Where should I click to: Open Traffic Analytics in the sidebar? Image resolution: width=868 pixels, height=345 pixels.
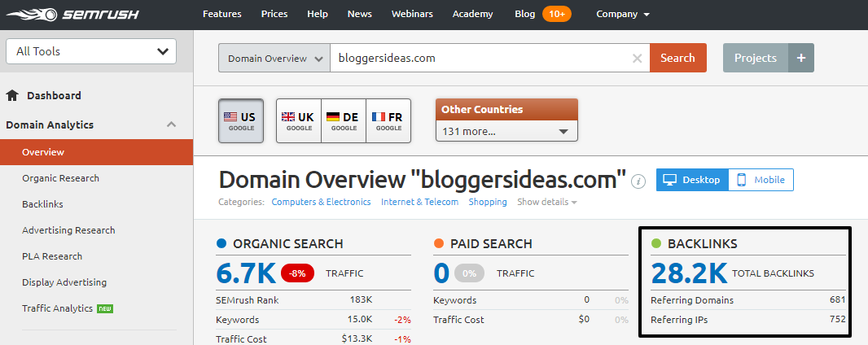tap(57, 308)
